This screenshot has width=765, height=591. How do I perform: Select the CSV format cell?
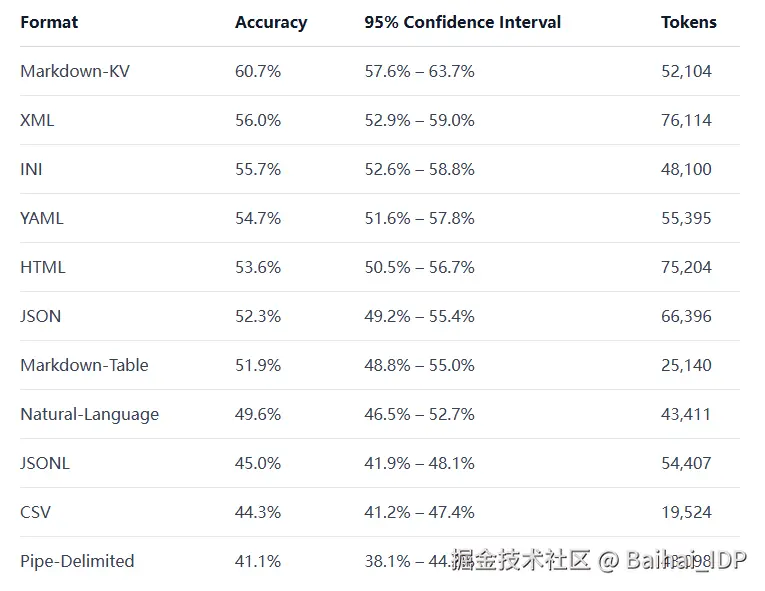pyautogui.click(x=35, y=512)
